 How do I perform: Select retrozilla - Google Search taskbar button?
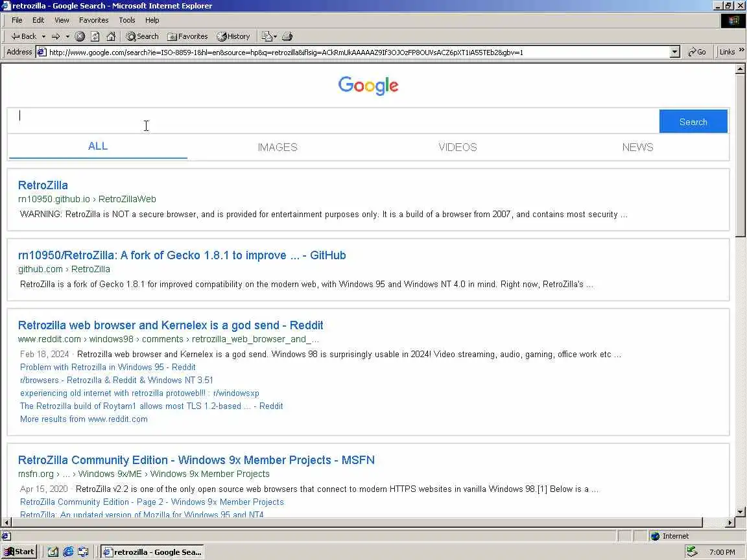click(152, 552)
